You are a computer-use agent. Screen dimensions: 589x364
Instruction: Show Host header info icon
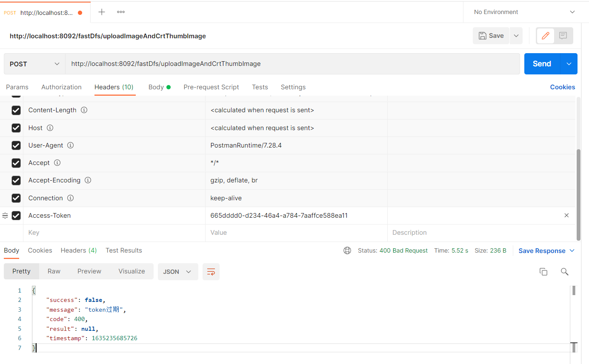(50, 128)
